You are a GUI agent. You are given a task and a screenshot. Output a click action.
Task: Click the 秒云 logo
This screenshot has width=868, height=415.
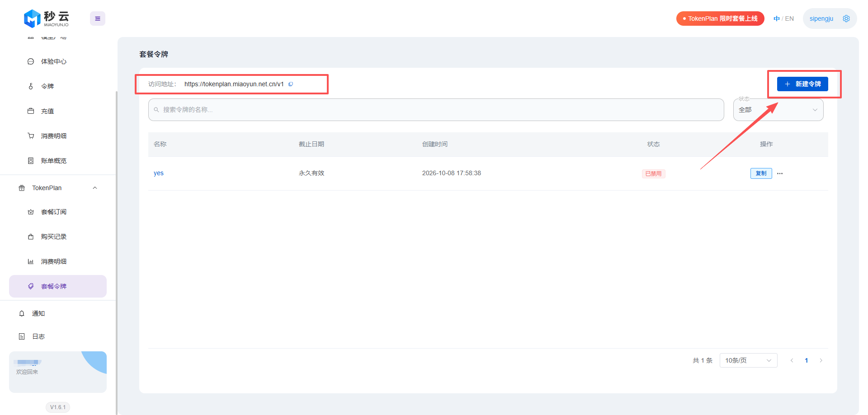pos(47,19)
